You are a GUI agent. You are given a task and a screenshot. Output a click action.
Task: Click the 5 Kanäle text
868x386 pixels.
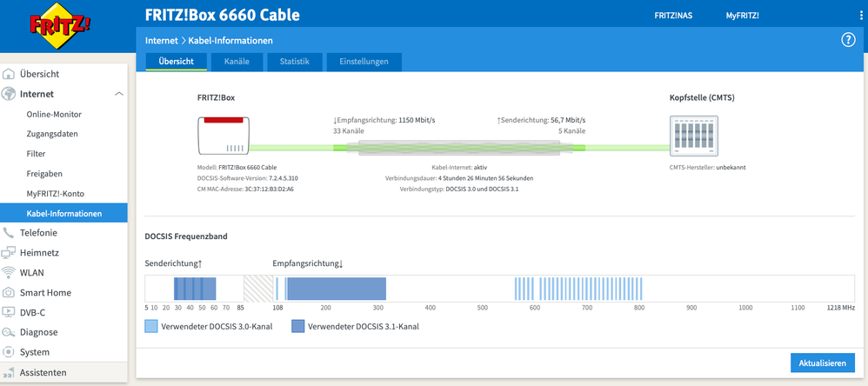point(570,131)
